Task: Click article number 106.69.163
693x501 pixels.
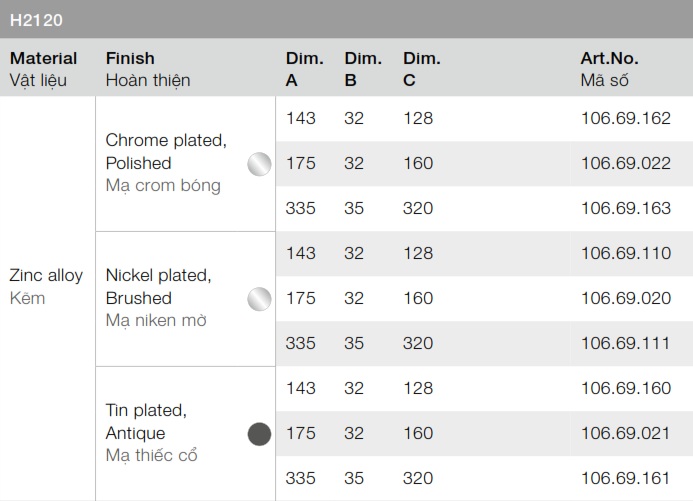Action: [625, 208]
